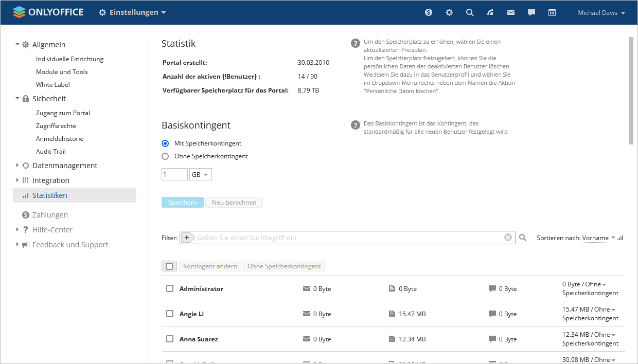Click the Speichern button

click(x=183, y=203)
